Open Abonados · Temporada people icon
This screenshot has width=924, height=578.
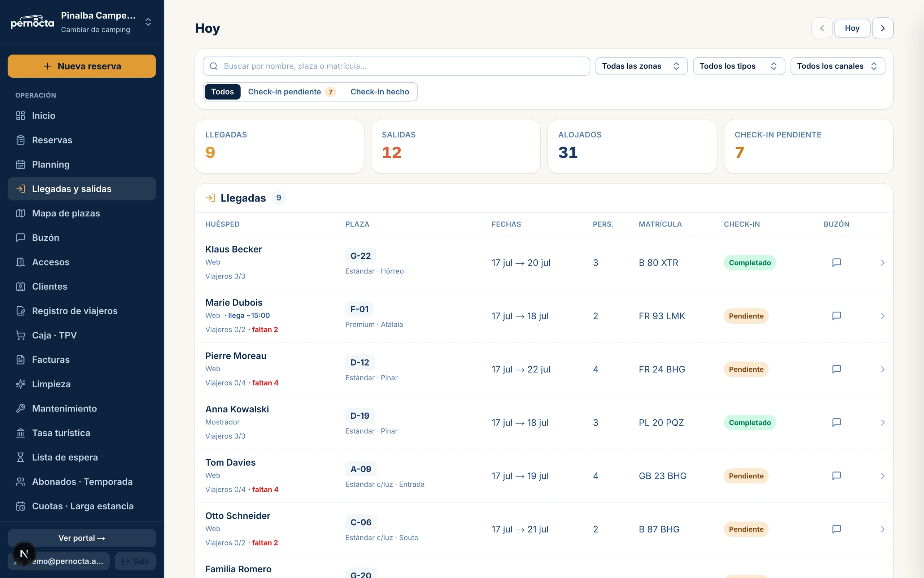point(21,482)
